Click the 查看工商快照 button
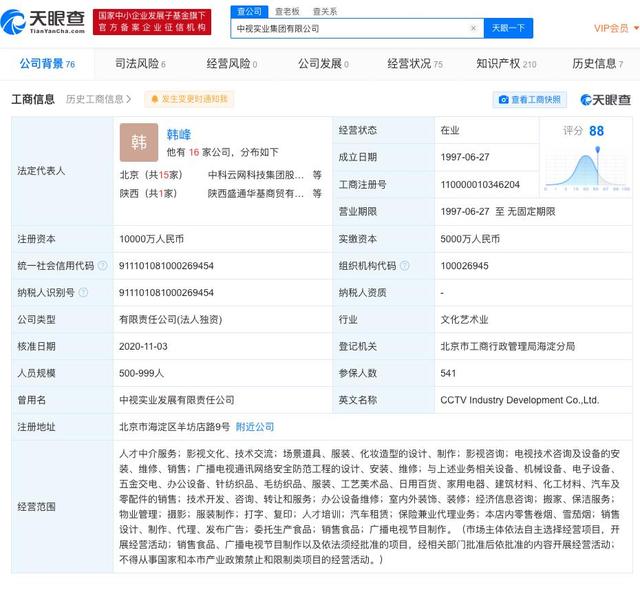This screenshot has width=640, height=592. pyautogui.click(x=530, y=100)
